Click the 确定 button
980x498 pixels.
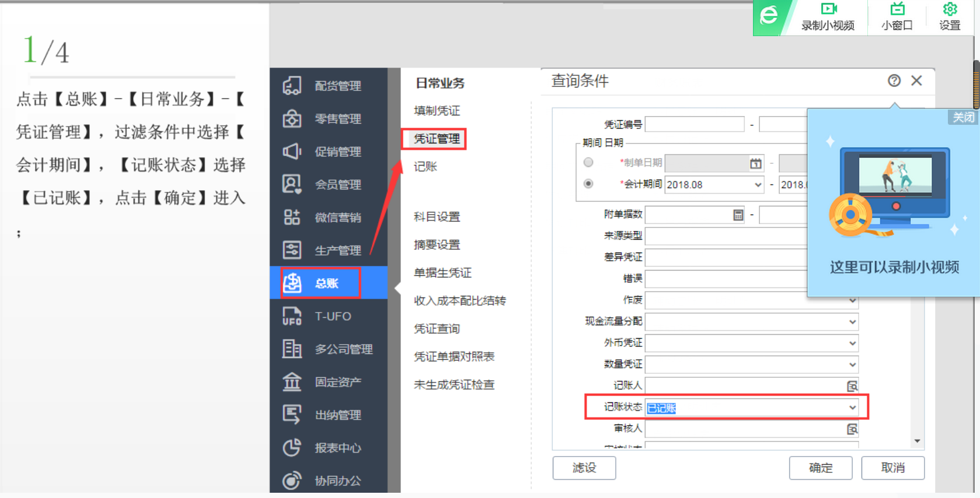(821, 468)
